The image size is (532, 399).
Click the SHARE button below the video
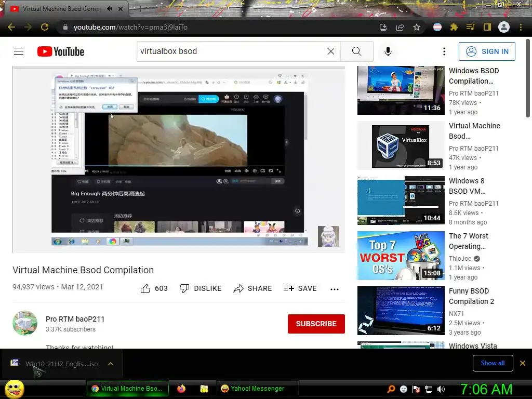click(253, 288)
